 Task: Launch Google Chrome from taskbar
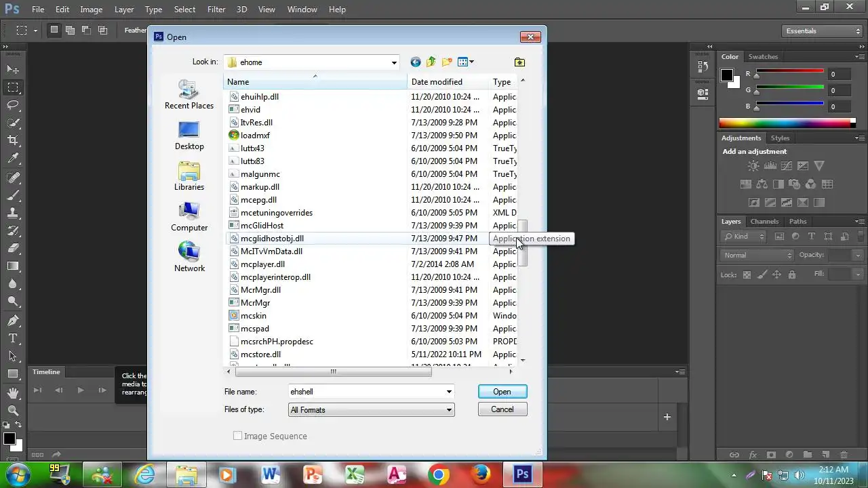[439, 474]
